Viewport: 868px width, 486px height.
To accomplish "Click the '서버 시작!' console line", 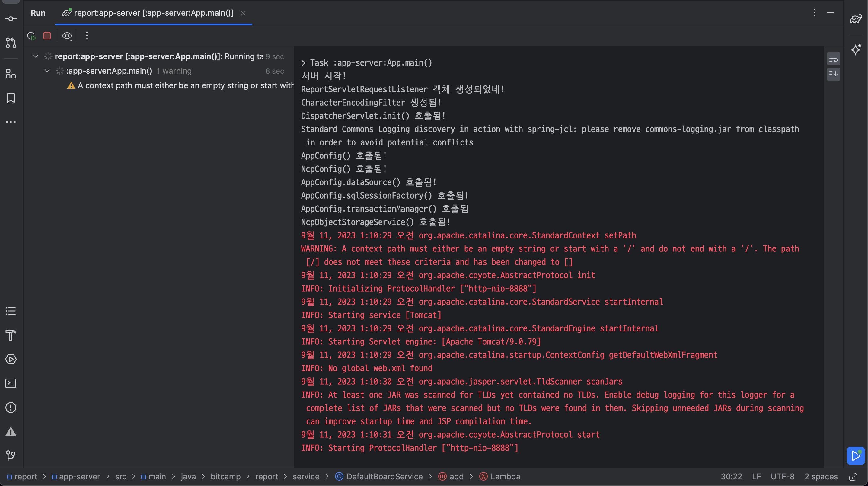I will [323, 76].
